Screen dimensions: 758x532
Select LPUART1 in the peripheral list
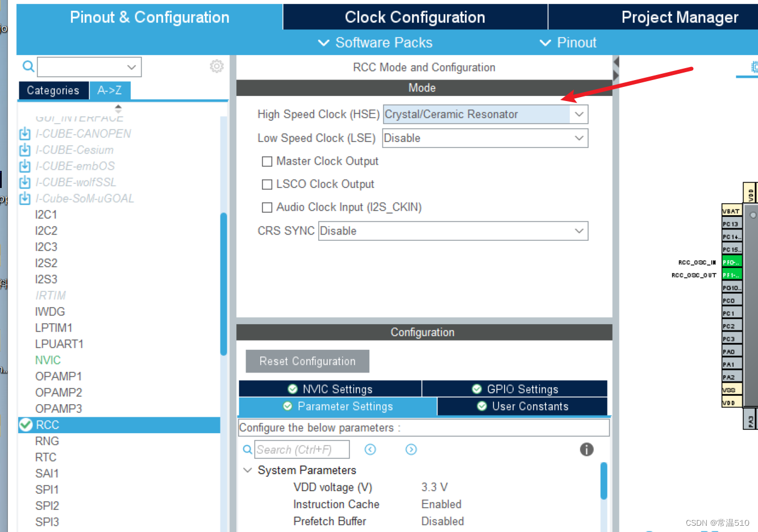[59, 344]
